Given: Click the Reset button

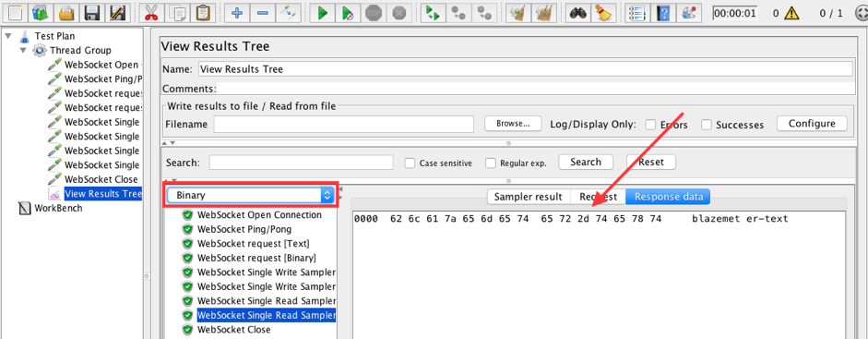Looking at the screenshot, I should click(x=651, y=163).
